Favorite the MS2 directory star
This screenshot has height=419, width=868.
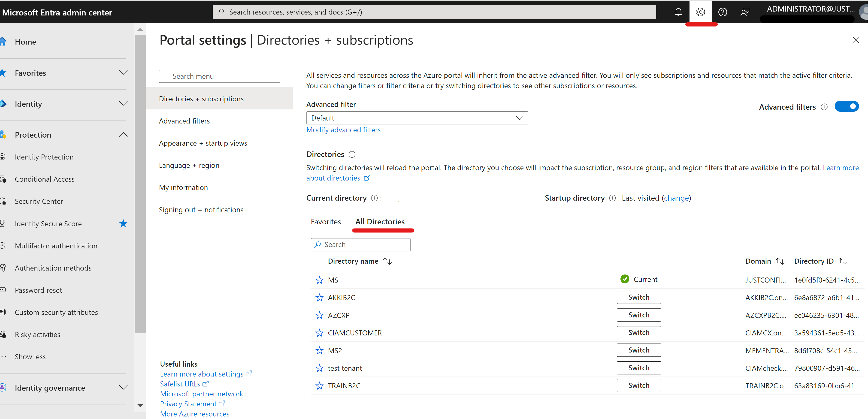(319, 351)
